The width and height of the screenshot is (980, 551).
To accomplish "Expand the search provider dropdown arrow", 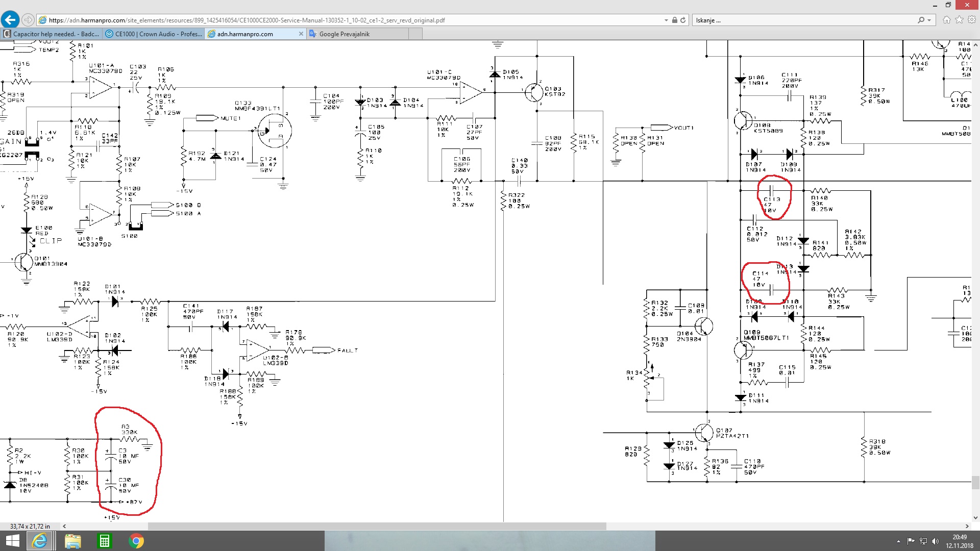I will click(929, 20).
